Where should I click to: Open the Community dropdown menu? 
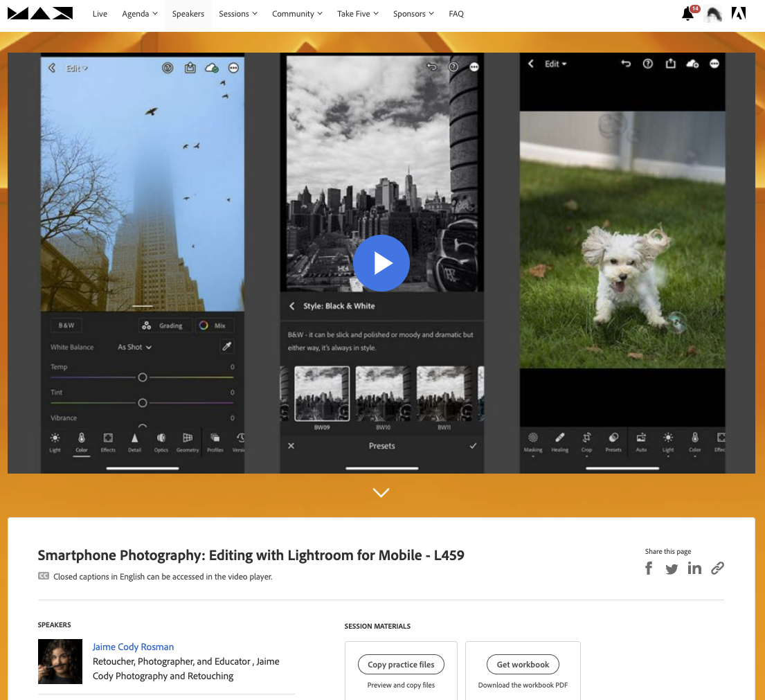point(297,14)
